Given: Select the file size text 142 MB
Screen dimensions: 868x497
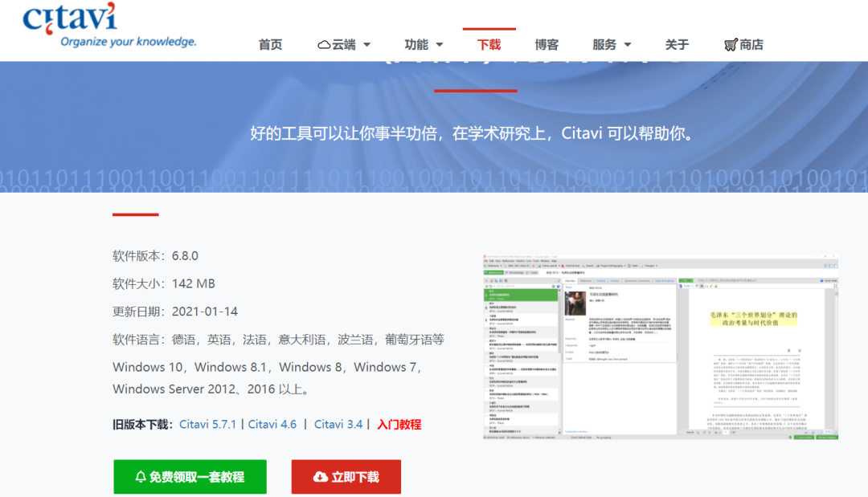Looking at the screenshot, I should (193, 283).
